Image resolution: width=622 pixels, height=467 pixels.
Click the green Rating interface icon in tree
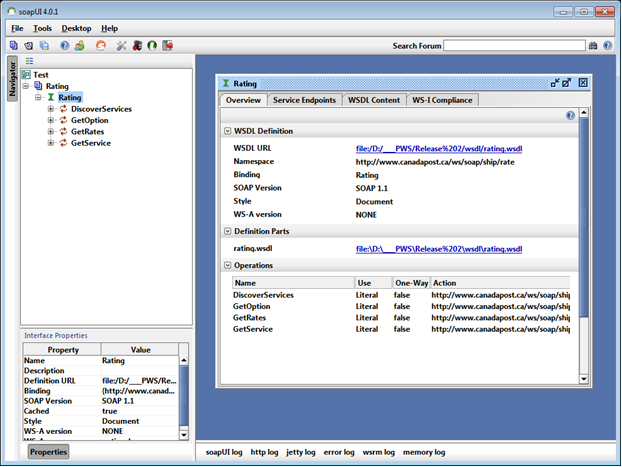pyautogui.click(x=51, y=97)
